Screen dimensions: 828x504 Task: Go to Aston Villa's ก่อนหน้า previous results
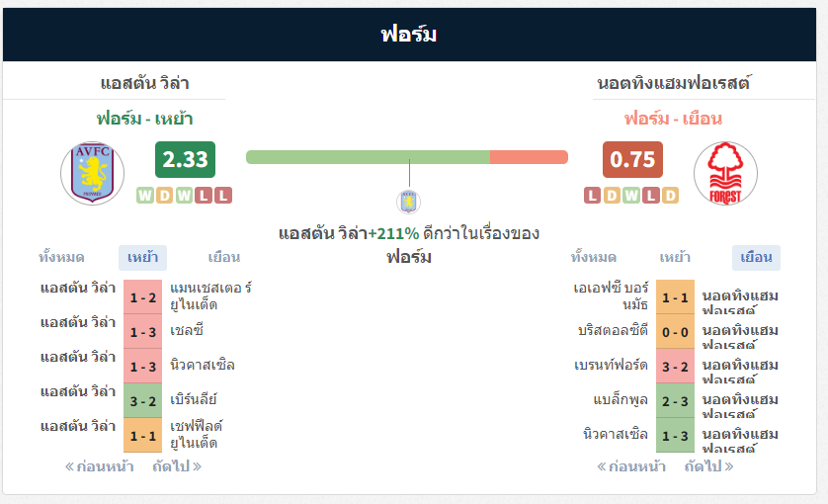point(99,466)
